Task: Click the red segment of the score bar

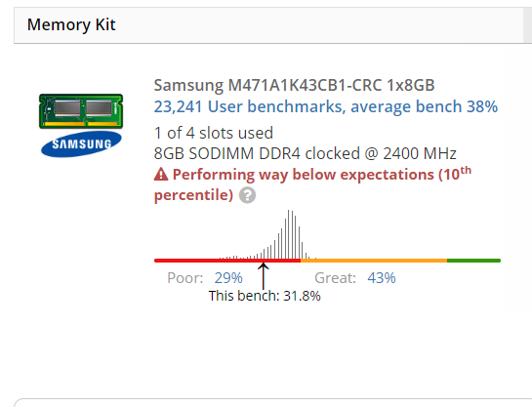Action: click(227, 261)
